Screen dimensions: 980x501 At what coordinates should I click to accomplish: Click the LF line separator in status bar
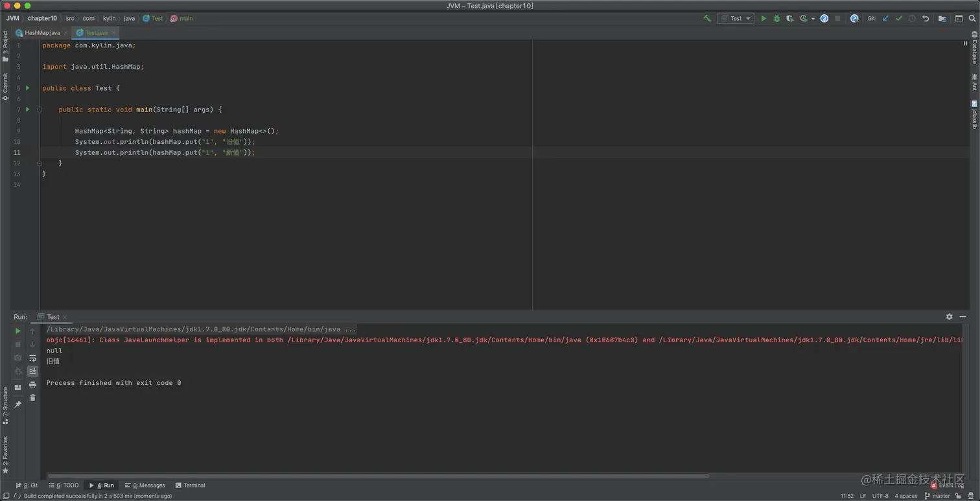tap(863, 496)
